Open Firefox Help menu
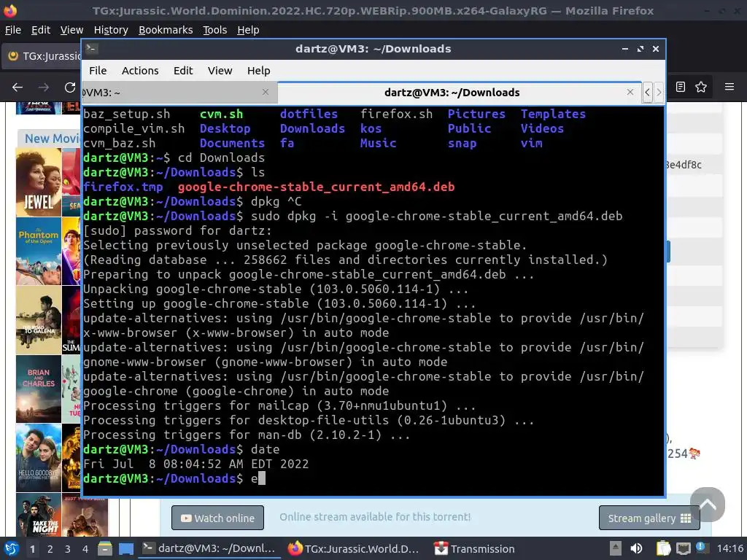 248,30
